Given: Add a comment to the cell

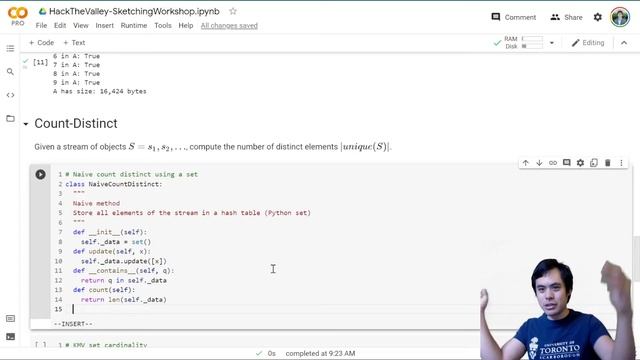Looking at the screenshot, I should (x=567, y=163).
